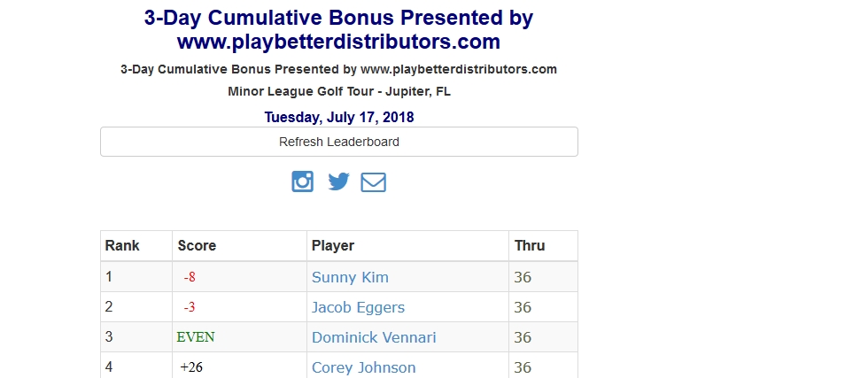
Task: Click the main 3-Day Cumulative Bonus heading
Action: click(x=338, y=29)
